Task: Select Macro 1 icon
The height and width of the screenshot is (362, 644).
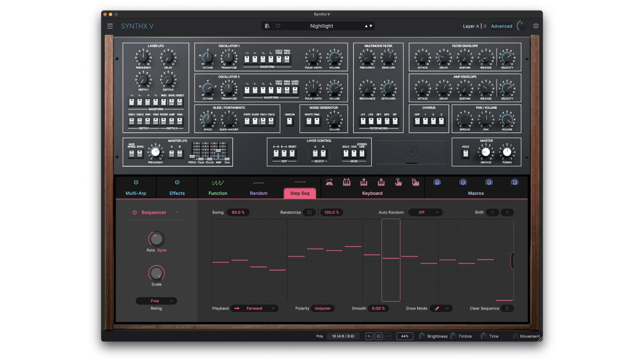Action: tap(437, 182)
